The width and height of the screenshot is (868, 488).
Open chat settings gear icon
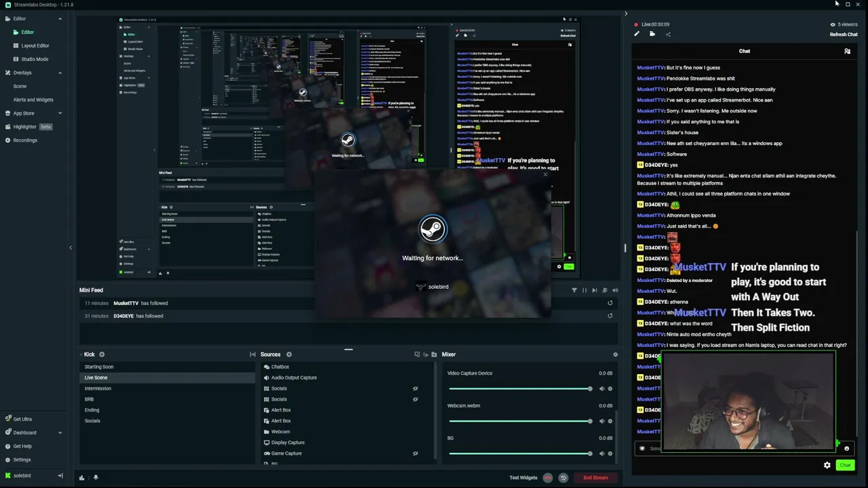[x=827, y=465]
